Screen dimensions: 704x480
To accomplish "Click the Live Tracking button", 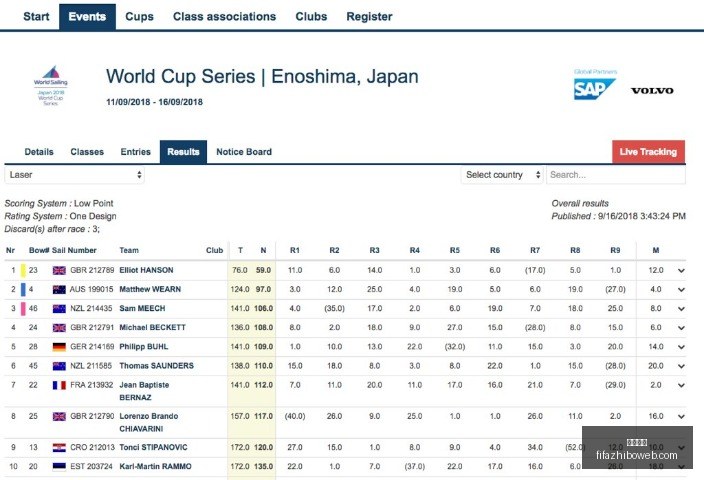I will tap(648, 152).
